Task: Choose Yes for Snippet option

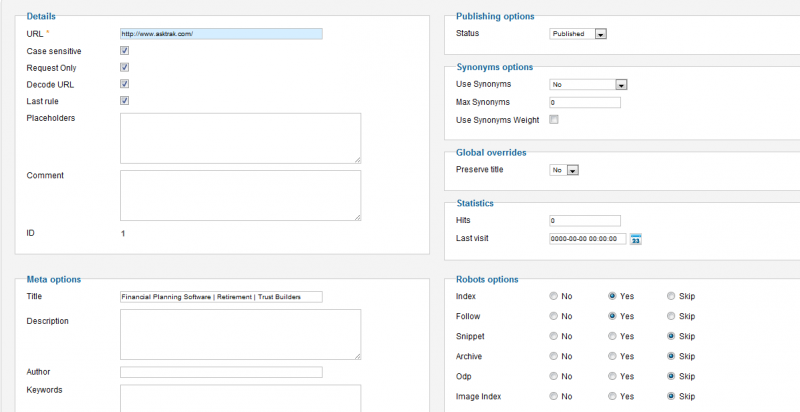Action: (x=612, y=336)
